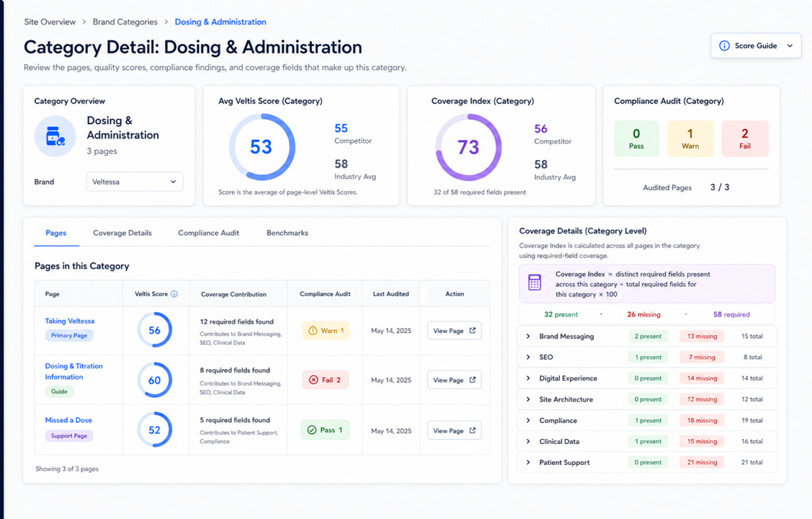
Task: Click the 7 missing badge for SEO
Action: [x=702, y=357]
